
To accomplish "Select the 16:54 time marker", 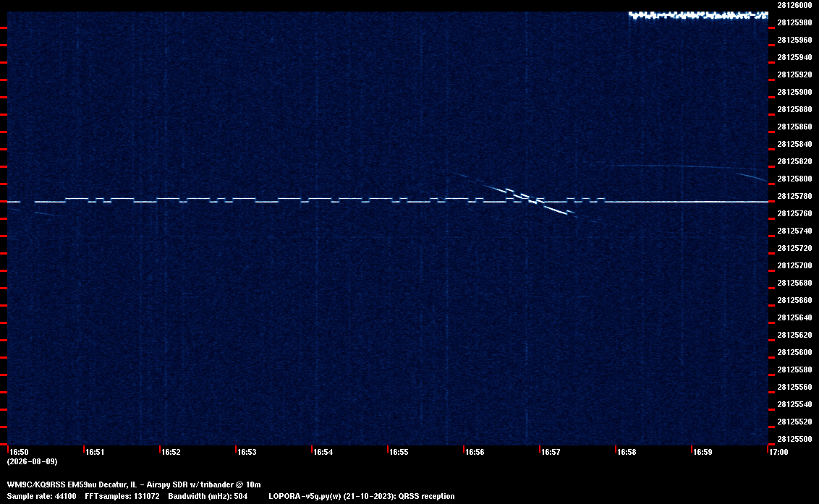I will (x=323, y=452).
